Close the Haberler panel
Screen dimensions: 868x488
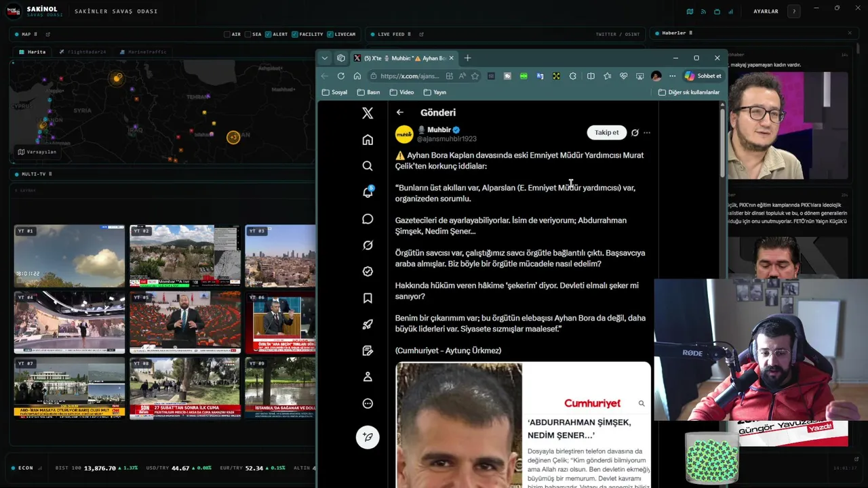tap(849, 33)
